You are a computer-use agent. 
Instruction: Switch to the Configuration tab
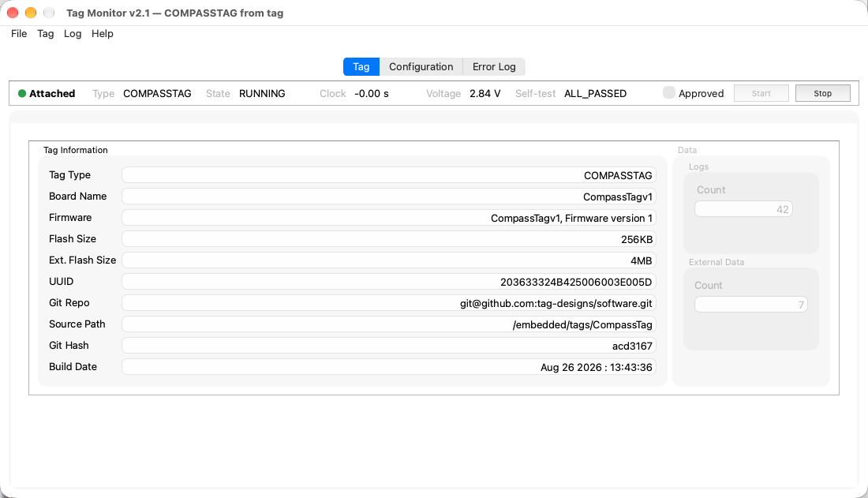[x=421, y=66]
